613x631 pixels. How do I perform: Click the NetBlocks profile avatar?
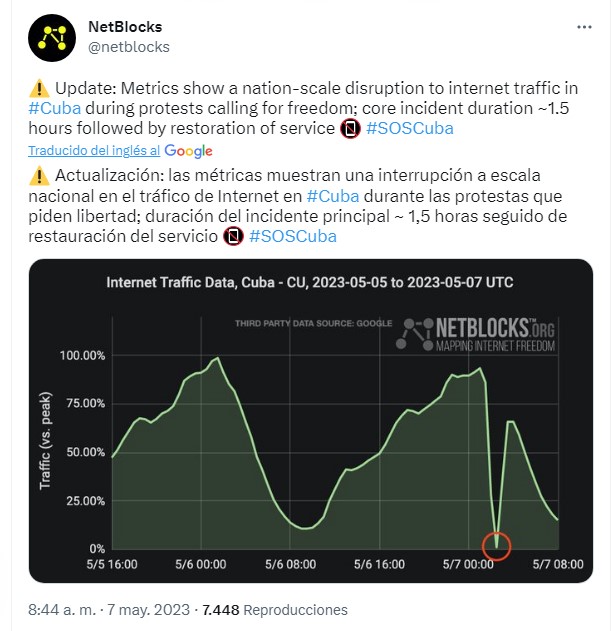[52, 38]
